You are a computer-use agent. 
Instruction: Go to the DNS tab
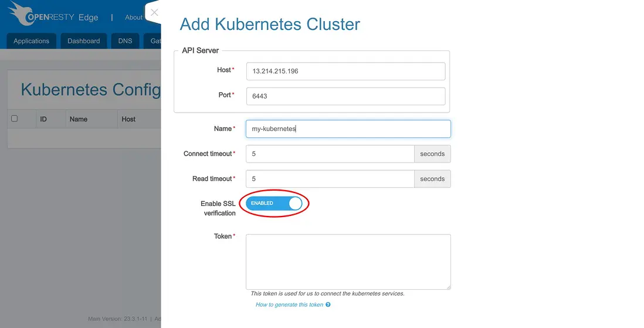click(x=125, y=41)
